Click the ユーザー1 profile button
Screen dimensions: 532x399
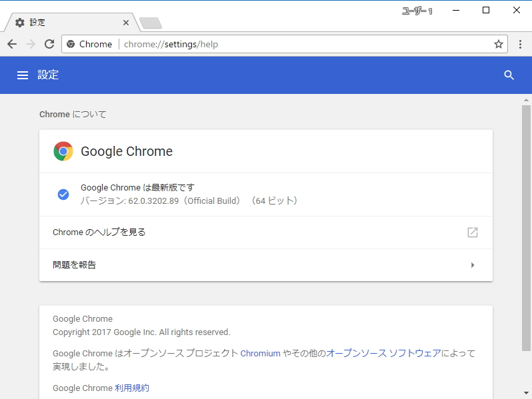pyautogui.click(x=417, y=11)
